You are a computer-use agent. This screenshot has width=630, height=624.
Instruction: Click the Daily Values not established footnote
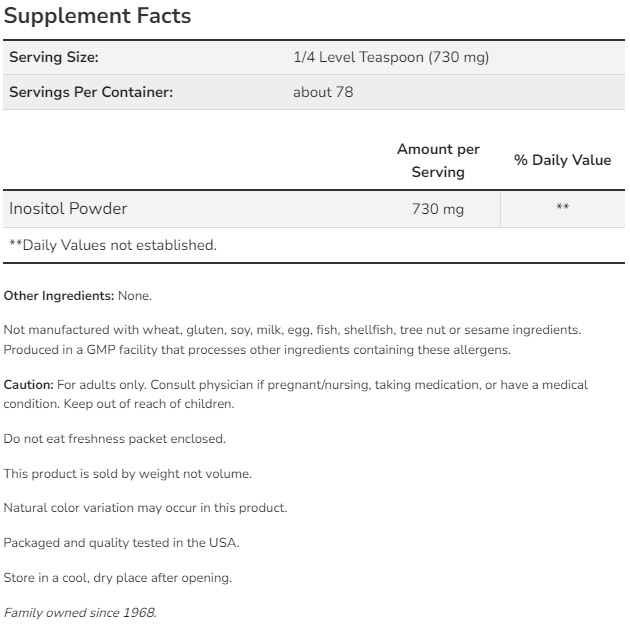(112, 245)
